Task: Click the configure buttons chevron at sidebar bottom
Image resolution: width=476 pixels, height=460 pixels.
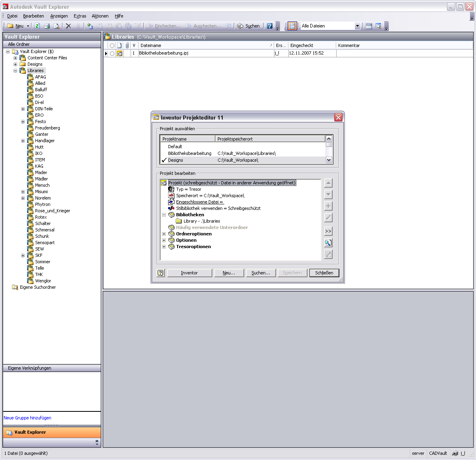Action: pos(97,442)
